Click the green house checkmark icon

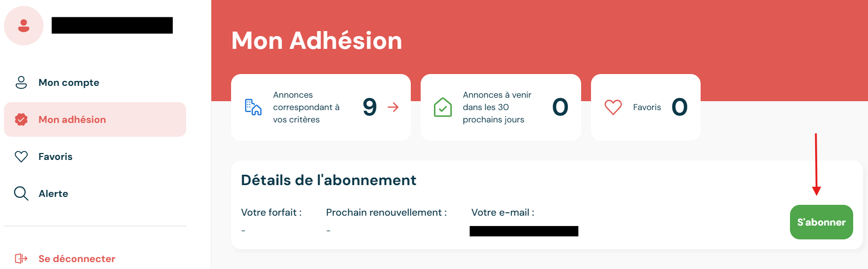[443, 107]
